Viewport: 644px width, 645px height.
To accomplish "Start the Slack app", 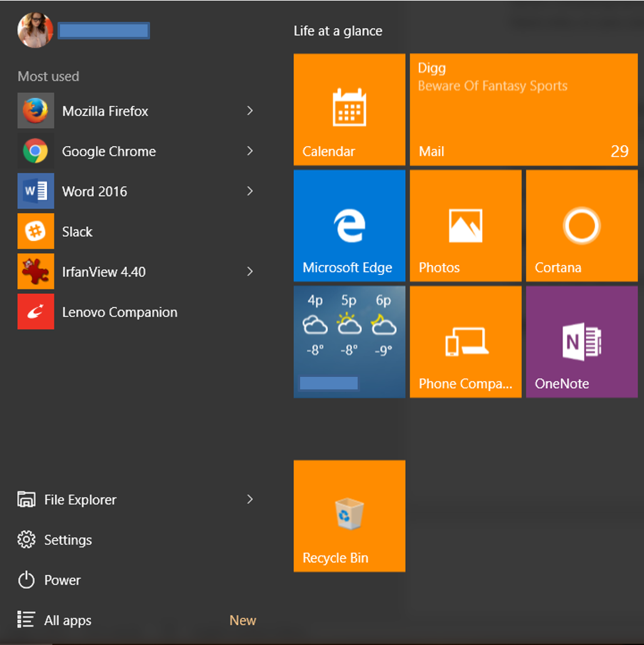I will 77,231.
